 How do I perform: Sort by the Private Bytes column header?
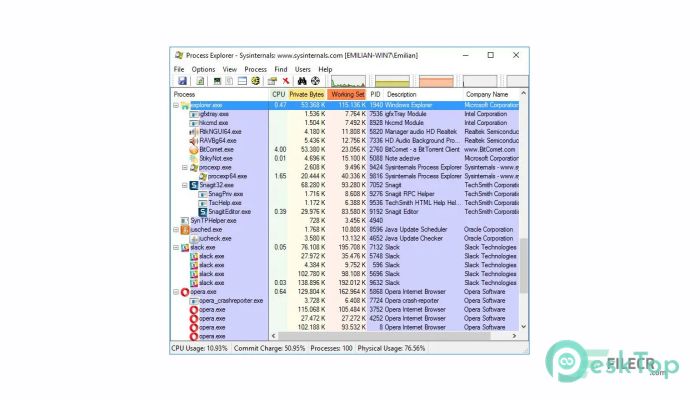tap(307, 94)
